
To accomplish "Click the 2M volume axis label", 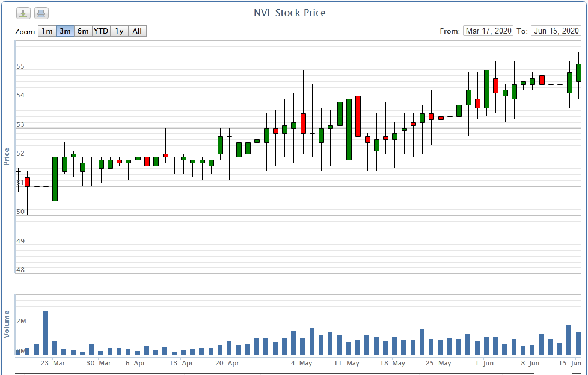I will [22, 321].
